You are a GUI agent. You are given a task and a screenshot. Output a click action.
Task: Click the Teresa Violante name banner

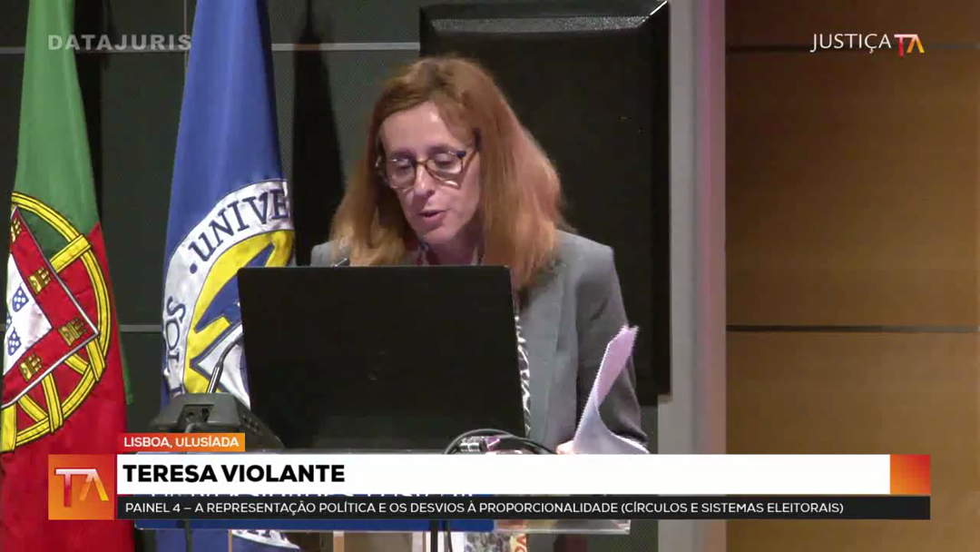504,474
